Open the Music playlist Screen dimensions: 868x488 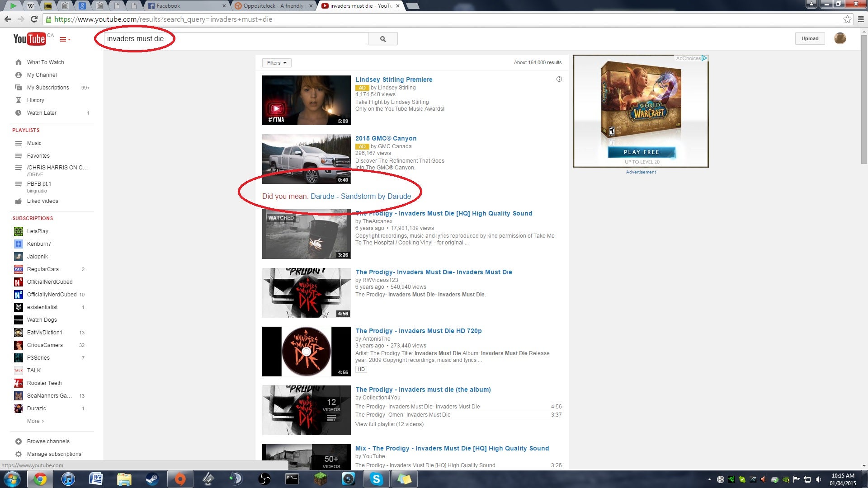tap(34, 143)
